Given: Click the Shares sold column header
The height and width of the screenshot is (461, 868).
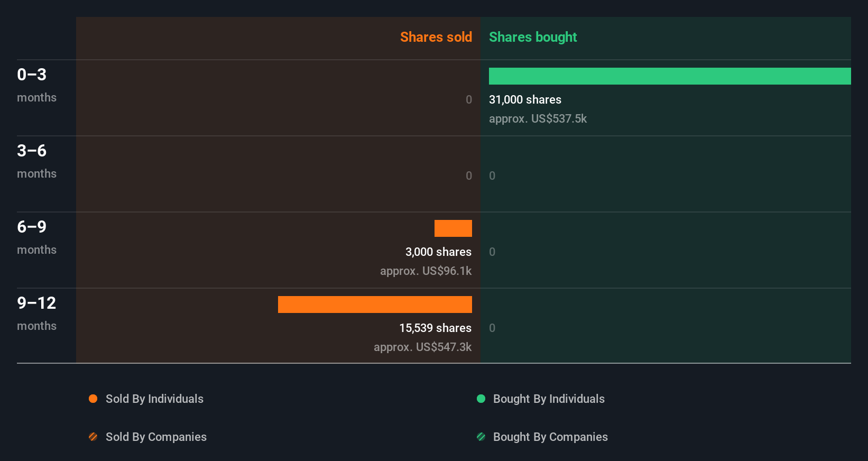Looking at the screenshot, I should tap(436, 37).
